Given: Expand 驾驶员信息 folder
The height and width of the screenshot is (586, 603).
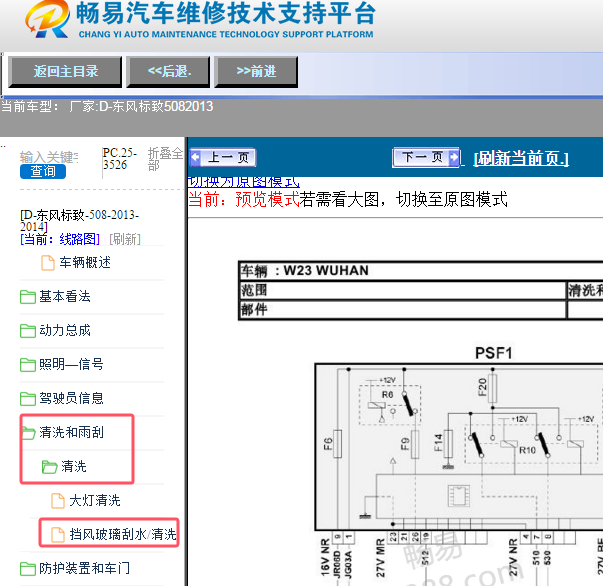Looking at the screenshot, I should (x=71, y=398).
